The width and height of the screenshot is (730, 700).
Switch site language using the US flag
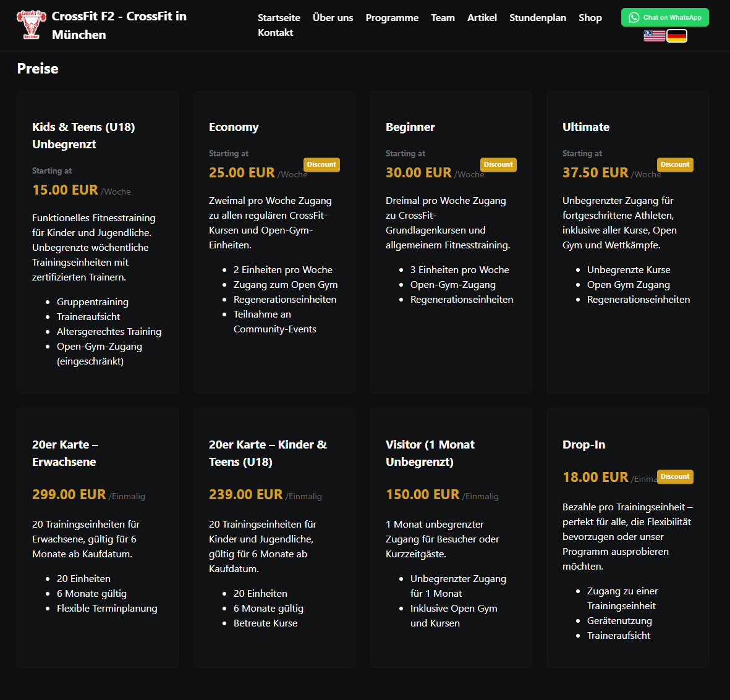(x=653, y=35)
